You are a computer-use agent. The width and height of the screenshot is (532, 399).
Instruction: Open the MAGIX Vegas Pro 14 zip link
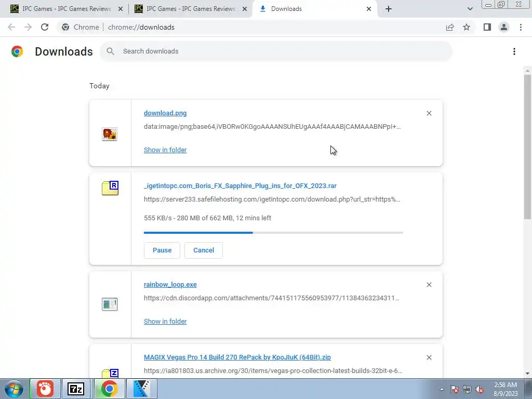[x=237, y=357]
